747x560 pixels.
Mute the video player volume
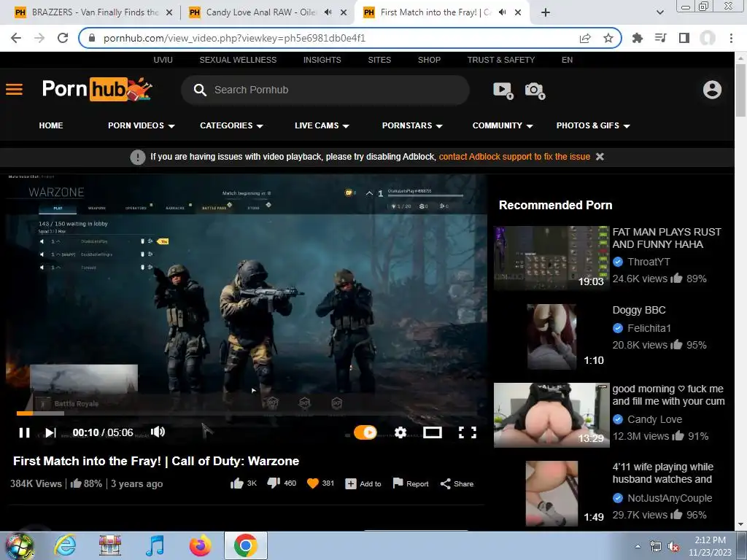[158, 432]
